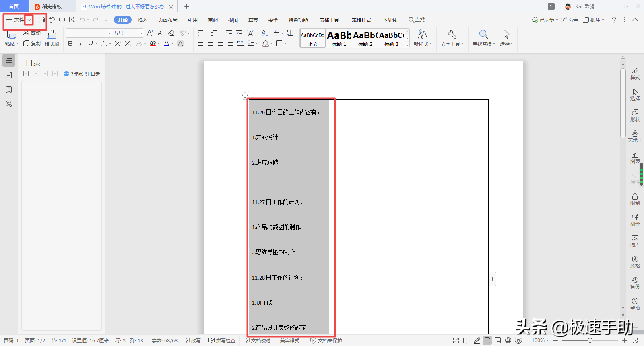Toggle right text alignment

pyautogui.click(x=221, y=43)
